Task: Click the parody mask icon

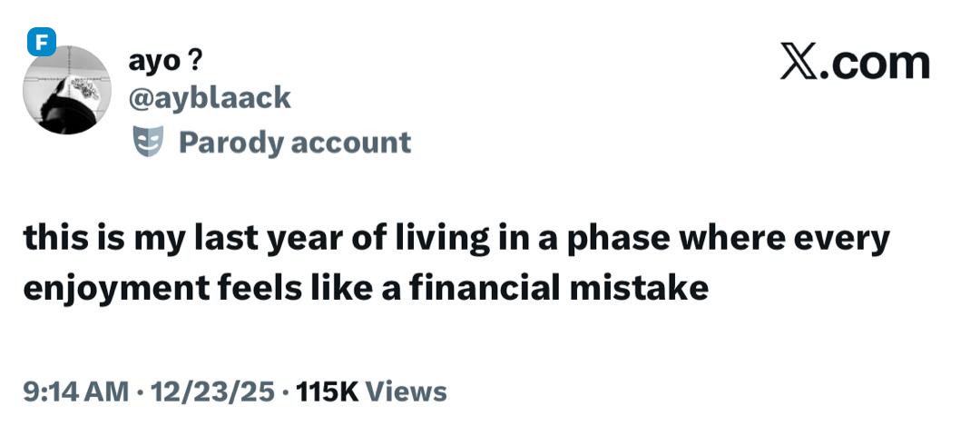Action: [148, 142]
